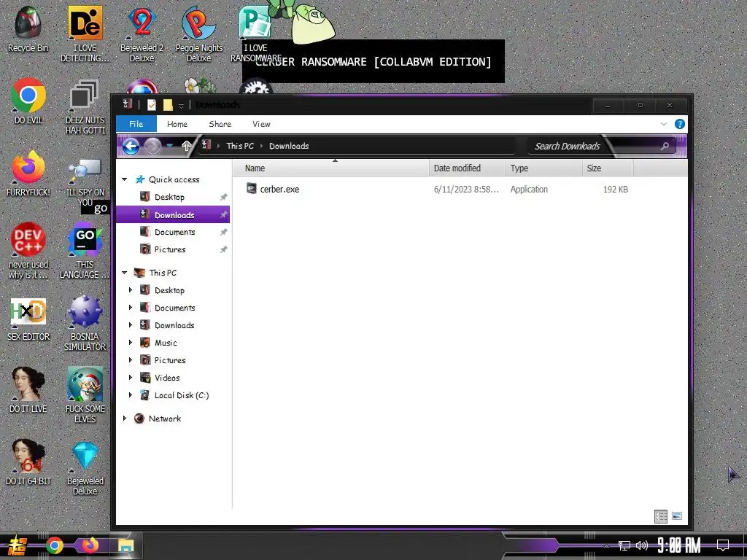Open Firefox from the taskbar

tap(90, 545)
